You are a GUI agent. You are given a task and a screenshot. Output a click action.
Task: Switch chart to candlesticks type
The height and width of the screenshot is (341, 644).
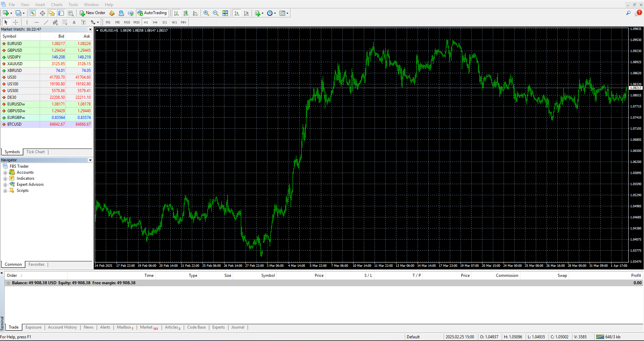pyautogui.click(x=186, y=13)
